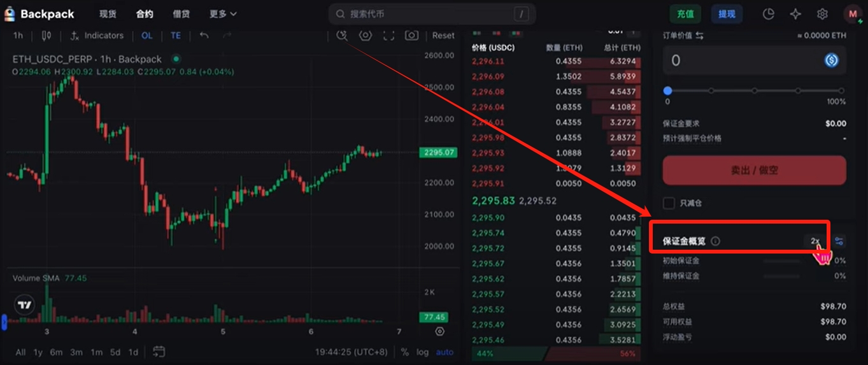Click the 卖出 / 做空 sell button
The height and width of the screenshot is (365, 868).
coord(755,170)
